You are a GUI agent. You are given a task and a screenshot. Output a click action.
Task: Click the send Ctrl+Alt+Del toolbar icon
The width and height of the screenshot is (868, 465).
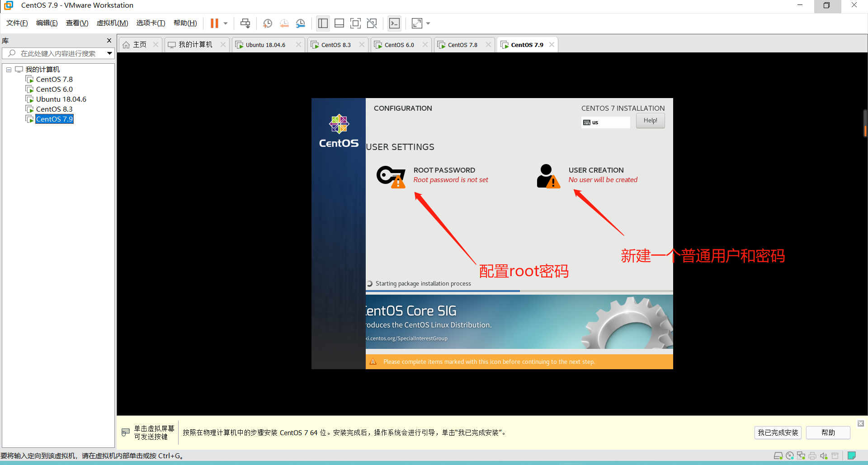pos(245,23)
